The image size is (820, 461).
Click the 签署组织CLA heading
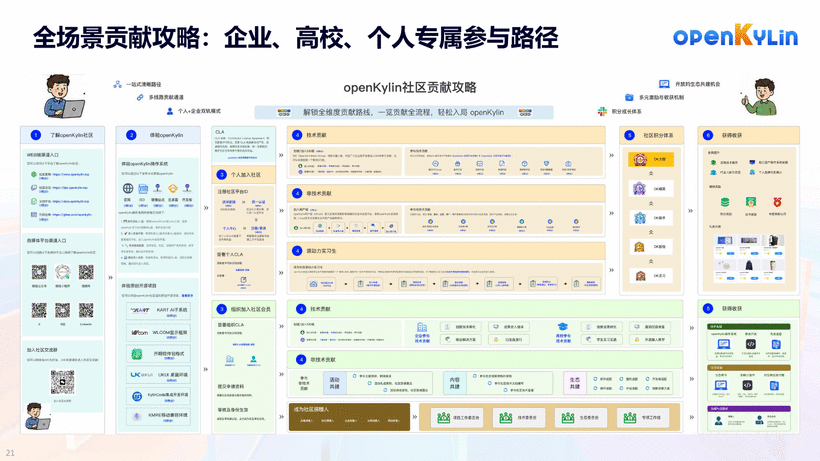point(231,325)
